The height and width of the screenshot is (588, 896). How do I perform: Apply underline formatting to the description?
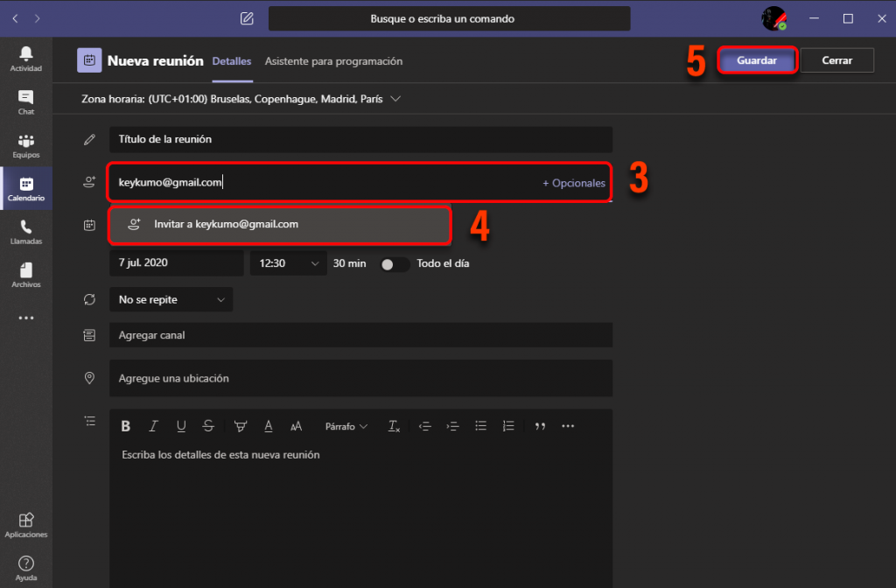181,426
